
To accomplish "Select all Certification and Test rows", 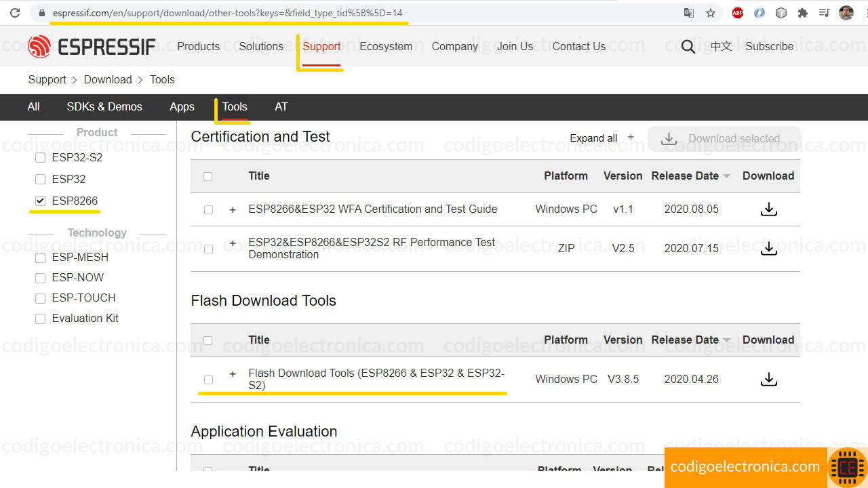I will 208,176.
